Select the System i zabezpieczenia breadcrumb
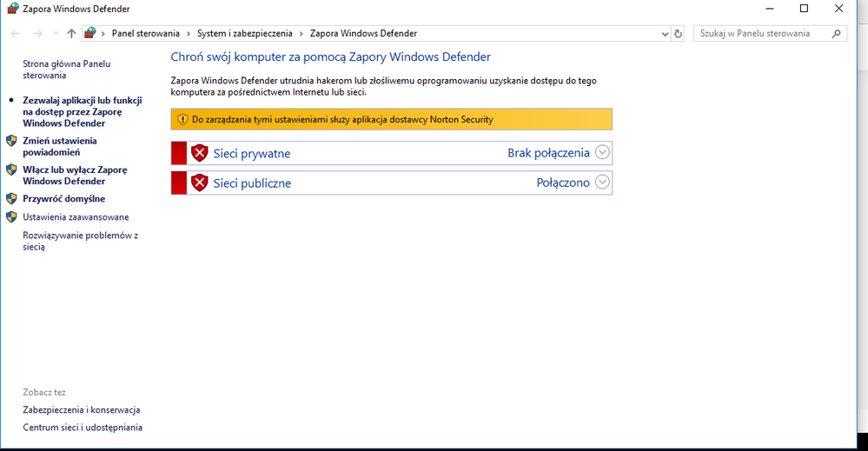This screenshot has width=868, height=451. tap(245, 33)
